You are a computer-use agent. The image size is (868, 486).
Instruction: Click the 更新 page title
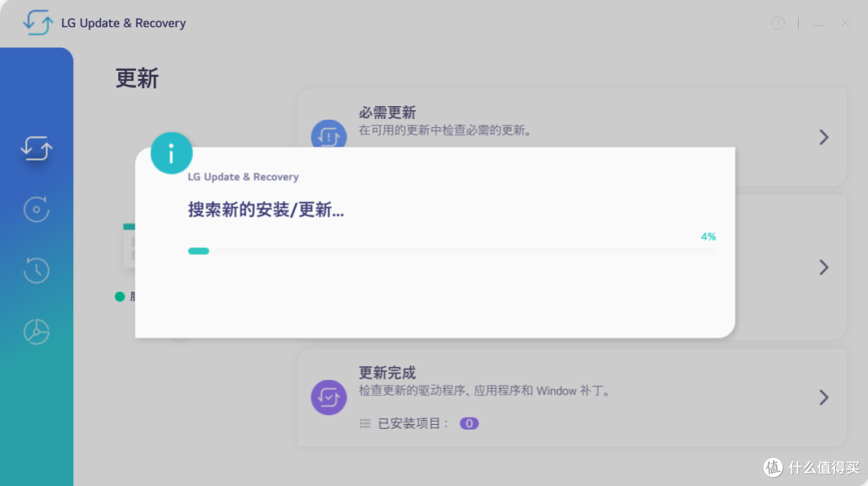137,78
